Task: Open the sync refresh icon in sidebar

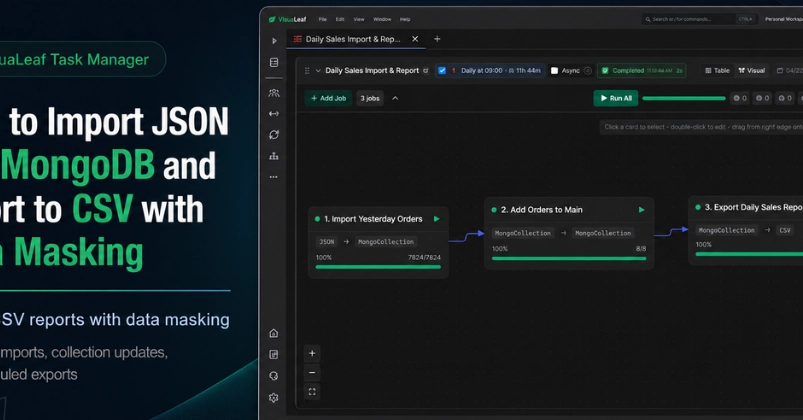Action: 274,135
